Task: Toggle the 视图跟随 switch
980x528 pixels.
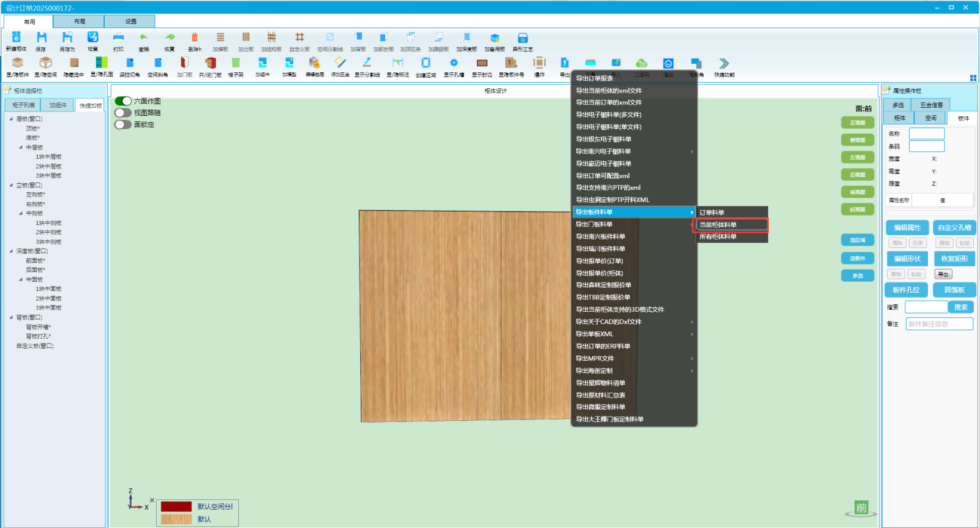Action: coord(123,113)
